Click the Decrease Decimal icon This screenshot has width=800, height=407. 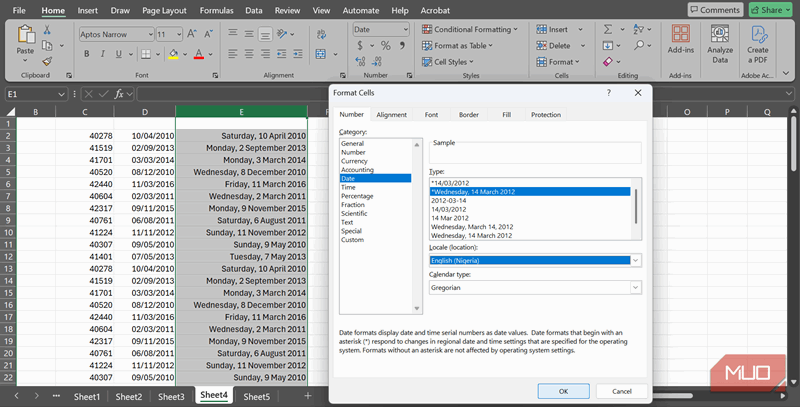[377, 62]
